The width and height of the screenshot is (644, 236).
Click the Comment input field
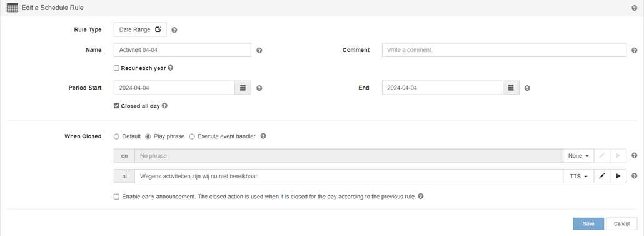504,49
